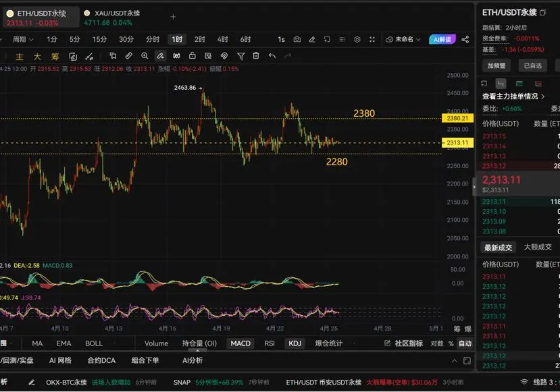Screen dimensions: 560x392
Task: Collapse the bottom panel with up chevron
Action: point(455,360)
